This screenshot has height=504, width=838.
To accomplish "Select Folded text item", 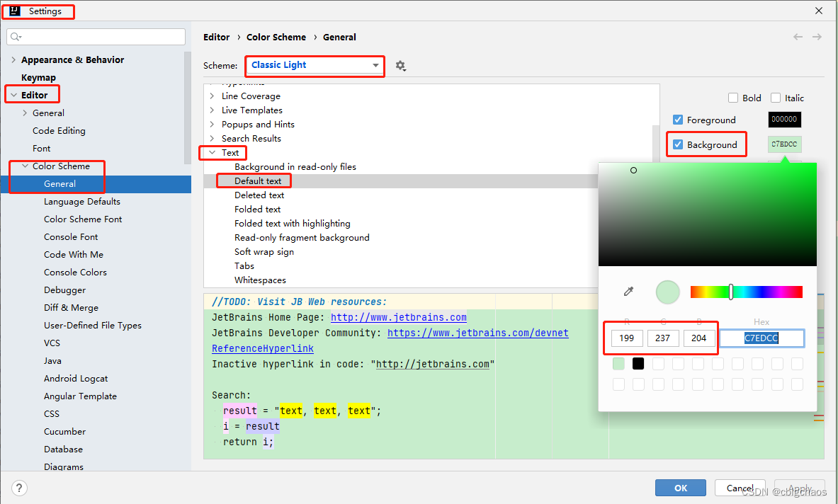I will pyautogui.click(x=257, y=210).
